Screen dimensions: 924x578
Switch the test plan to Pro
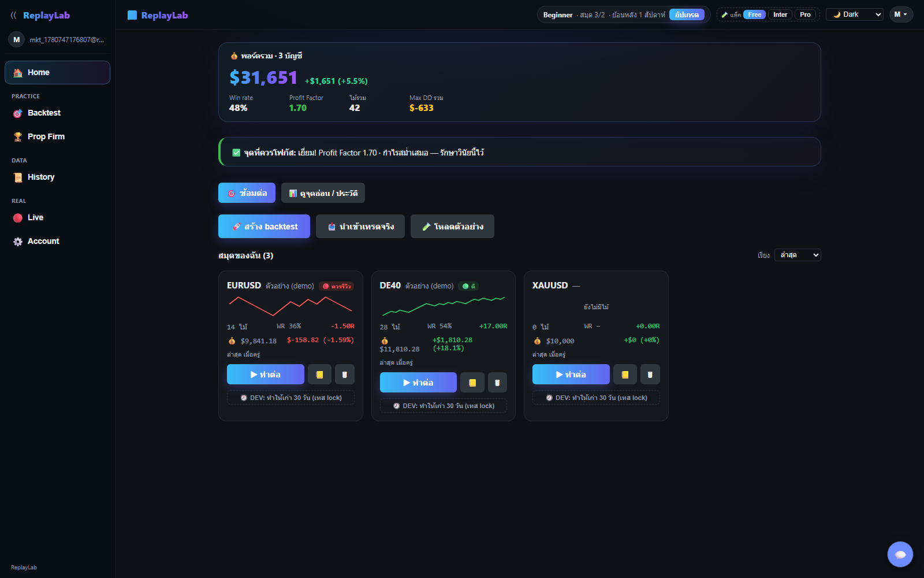805,14
